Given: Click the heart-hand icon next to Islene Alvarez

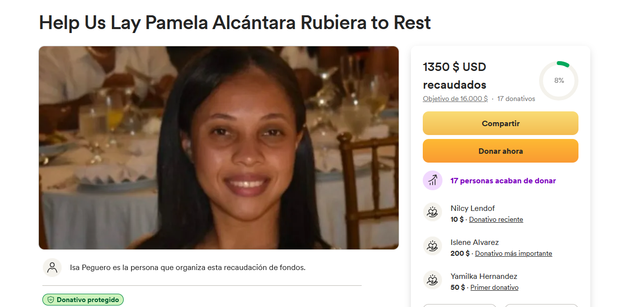Looking at the screenshot, I should coord(433,246).
